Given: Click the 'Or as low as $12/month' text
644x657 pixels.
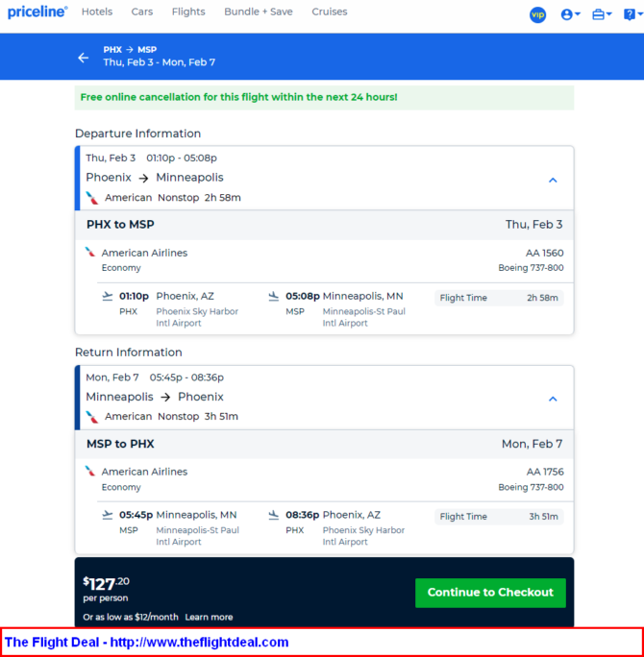Looking at the screenshot, I should coord(131,617).
